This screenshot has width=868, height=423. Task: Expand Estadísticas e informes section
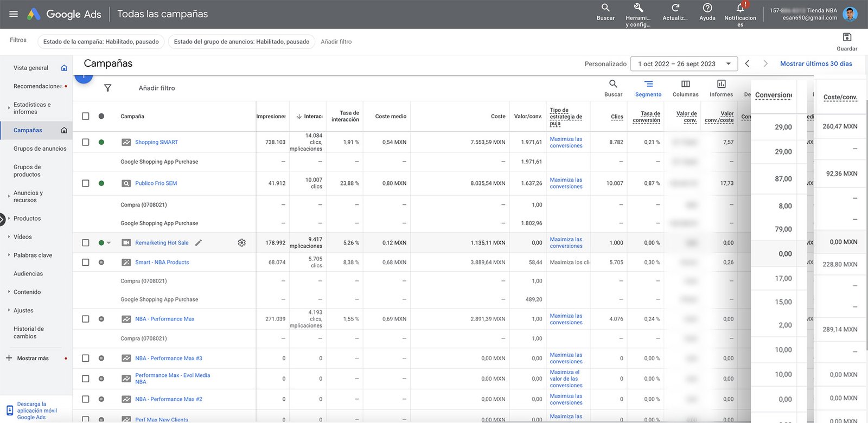coord(9,108)
